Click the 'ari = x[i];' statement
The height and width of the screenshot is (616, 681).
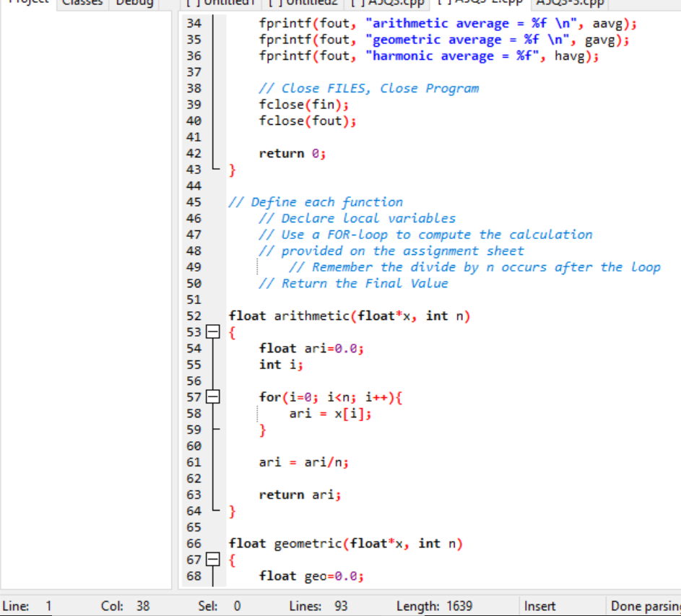[x=331, y=414]
